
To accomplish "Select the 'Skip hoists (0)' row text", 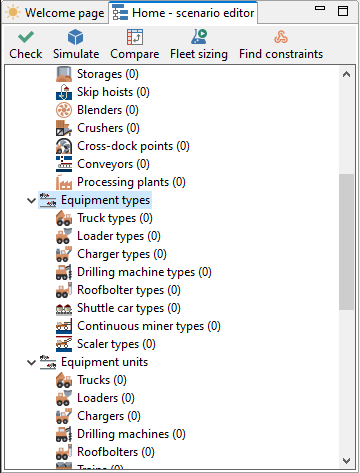I will 113,92.
